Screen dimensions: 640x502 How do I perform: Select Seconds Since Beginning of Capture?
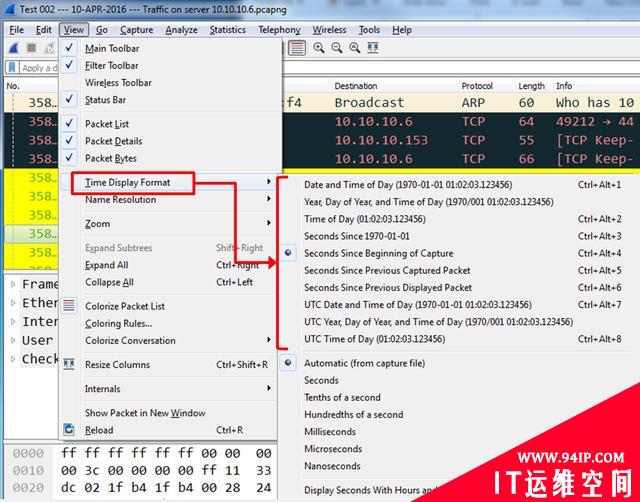click(x=378, y=253)
